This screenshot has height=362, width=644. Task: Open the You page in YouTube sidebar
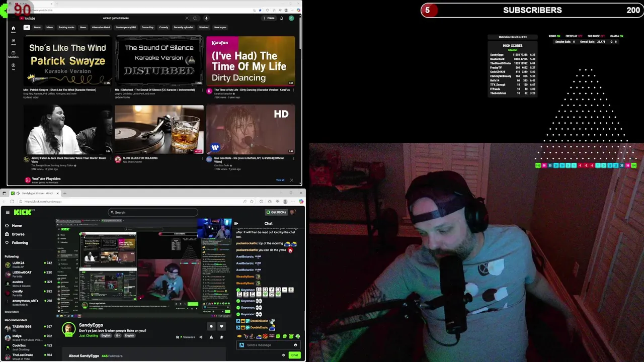13,66
